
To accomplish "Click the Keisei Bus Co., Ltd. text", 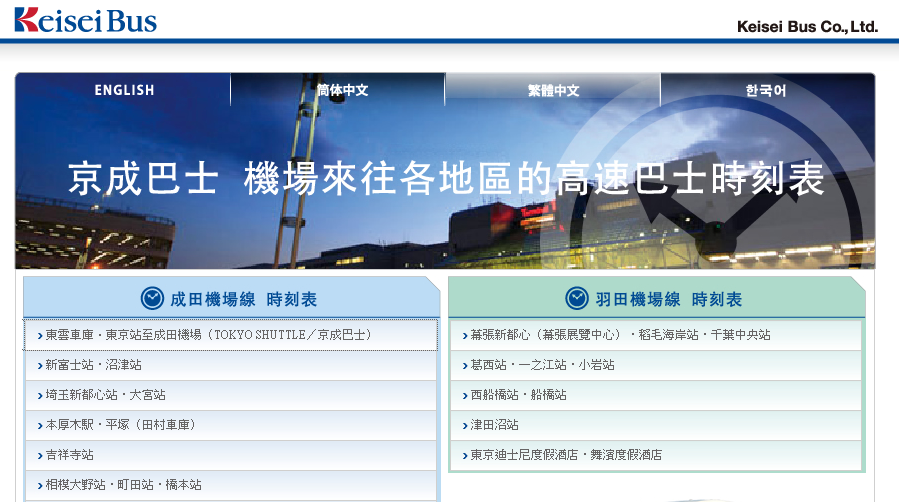I will click(x=807, y=26).
